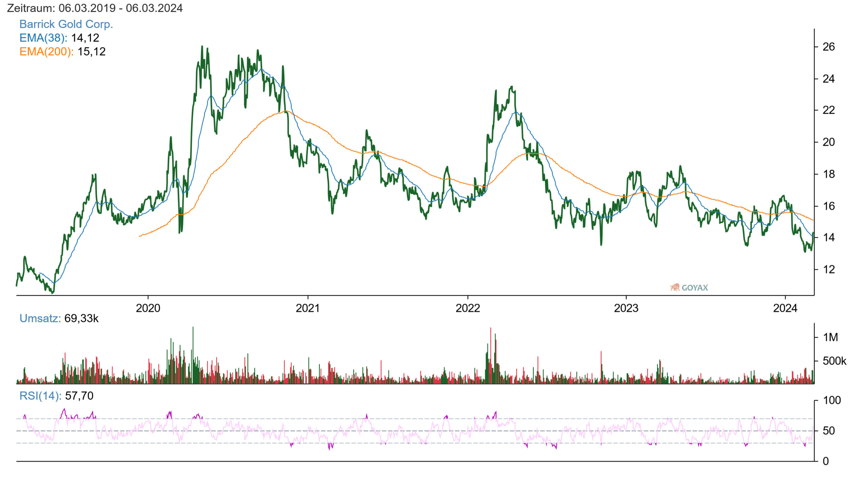868x485 pixels.
Task: Click the price axis label 12
Action: tap(829, 269)
